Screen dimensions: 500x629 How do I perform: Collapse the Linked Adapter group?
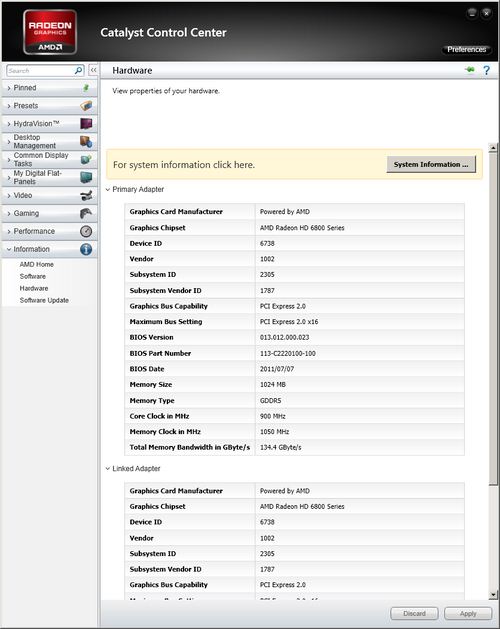108,469
